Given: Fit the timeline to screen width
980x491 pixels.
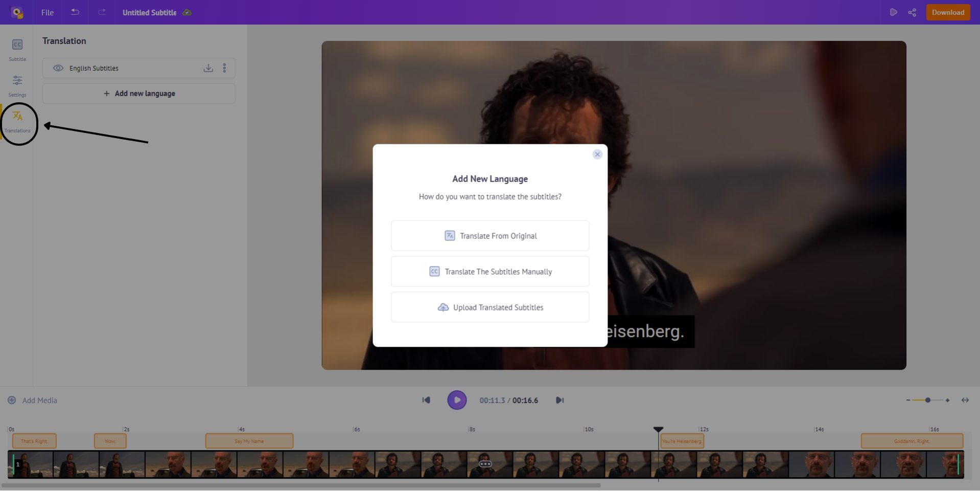Looking at the screenshot, I should point(965,400).
